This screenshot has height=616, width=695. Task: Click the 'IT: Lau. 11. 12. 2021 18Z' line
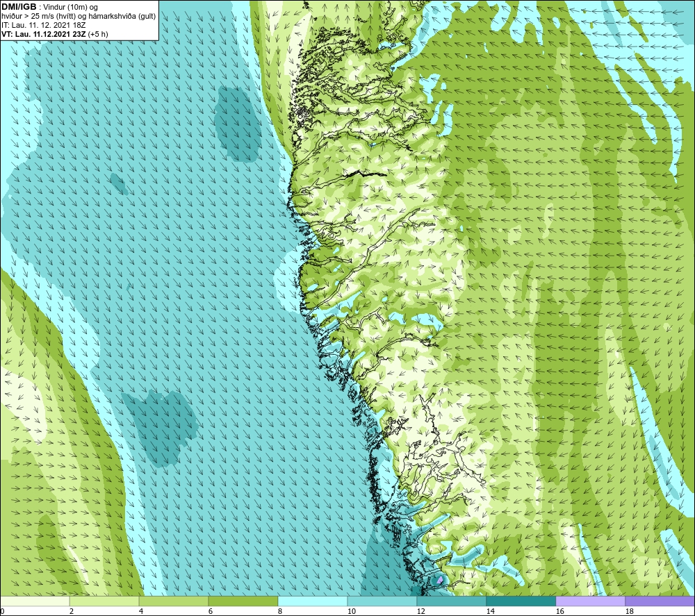click(43, 25)
